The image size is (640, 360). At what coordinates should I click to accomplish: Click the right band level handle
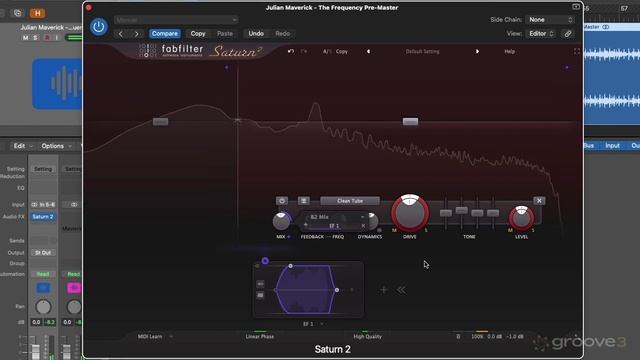(x=410, y=122)
